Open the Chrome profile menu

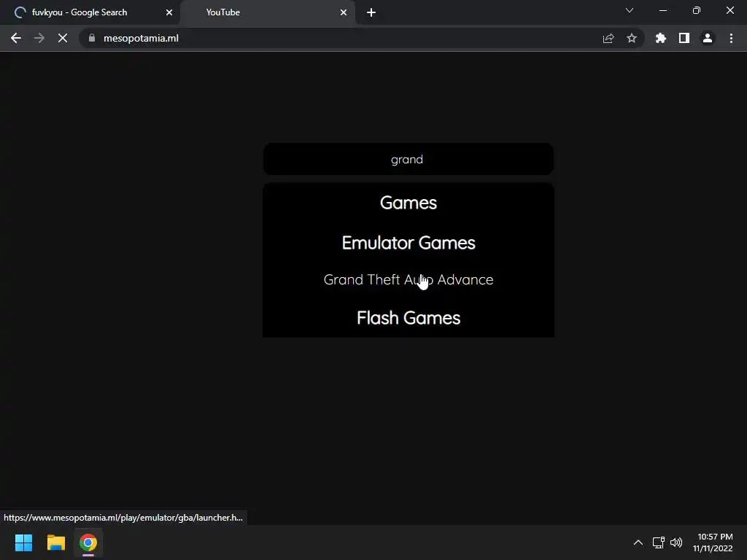pyautogui.click(x=708, y=38)
